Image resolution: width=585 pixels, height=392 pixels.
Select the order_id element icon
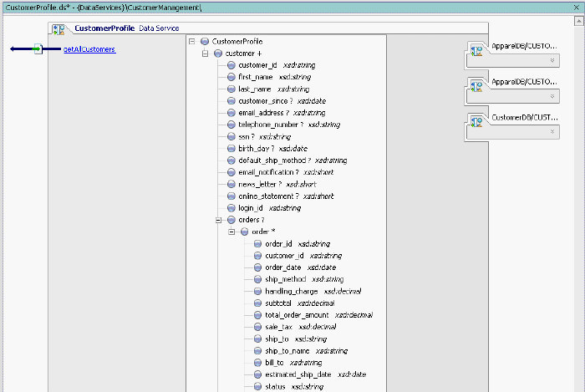click(257, 244)
